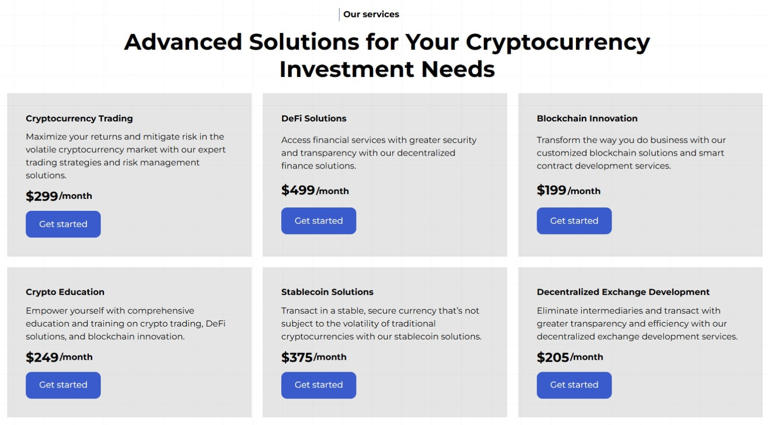Click the Advanced Solutions main headline

pyautogui.click(x=386, y=55)
